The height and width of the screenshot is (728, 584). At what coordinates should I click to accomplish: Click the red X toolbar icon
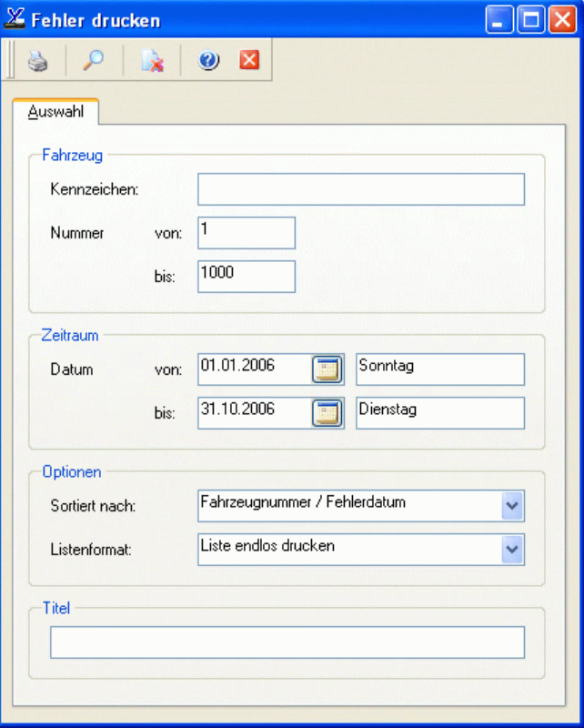pyautogui.click(x=249, y=60)
